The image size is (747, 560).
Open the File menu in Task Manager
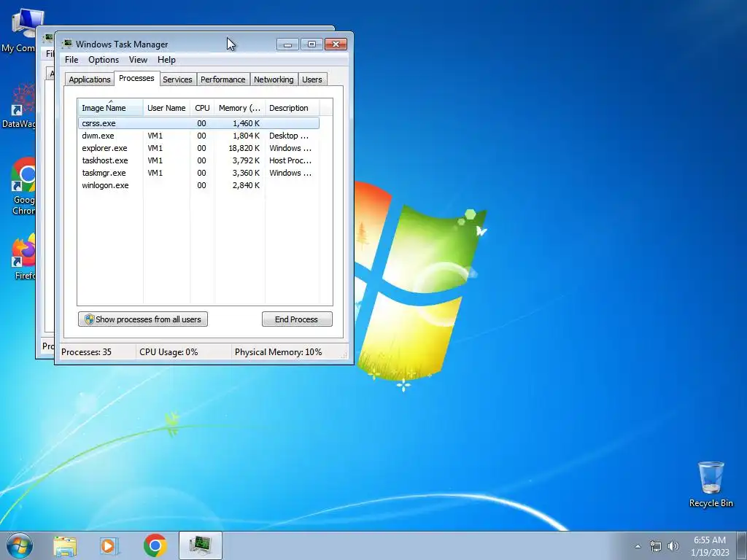[x=71, y=60]
